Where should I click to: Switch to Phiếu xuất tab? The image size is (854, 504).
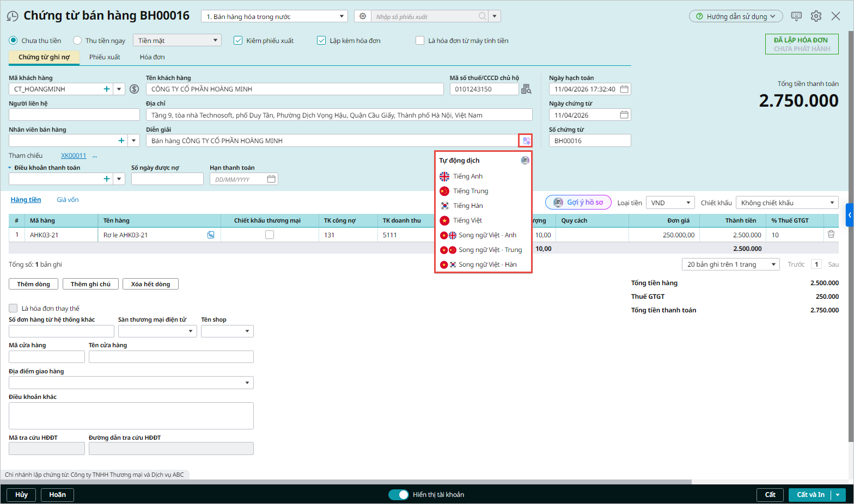click(x=105, y=57)
